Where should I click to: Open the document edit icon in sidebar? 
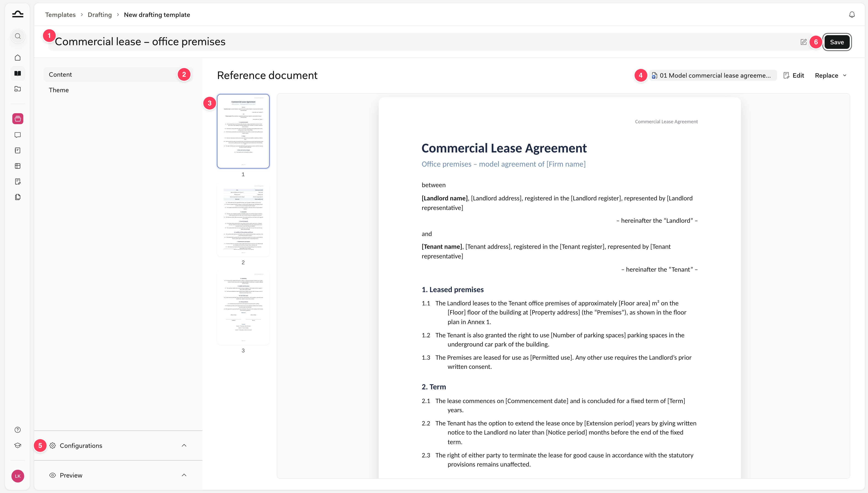[18, 181]
